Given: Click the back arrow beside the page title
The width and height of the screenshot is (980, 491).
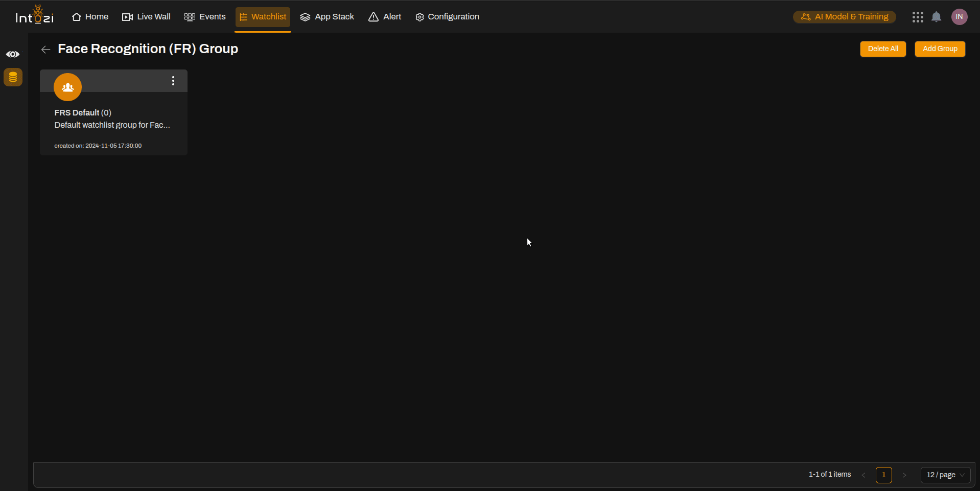Looking at the screenshot, I should 45,49.
